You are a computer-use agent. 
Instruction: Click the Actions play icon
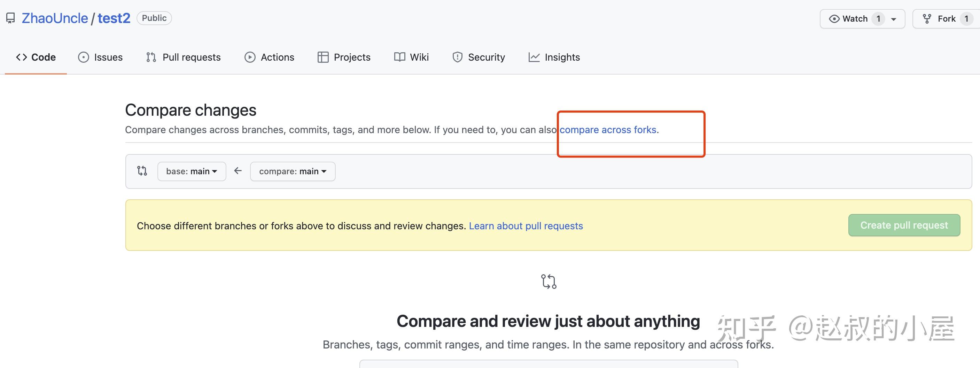click(x=250, y=57)
